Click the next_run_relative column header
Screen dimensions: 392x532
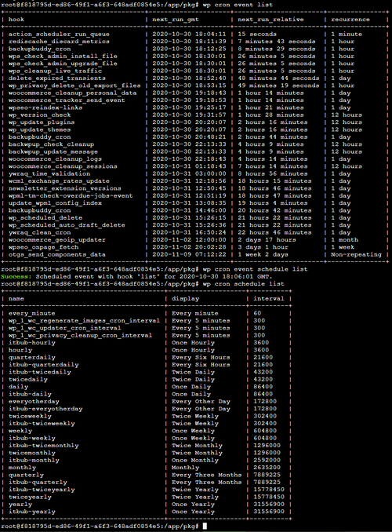tap(270, 20)
